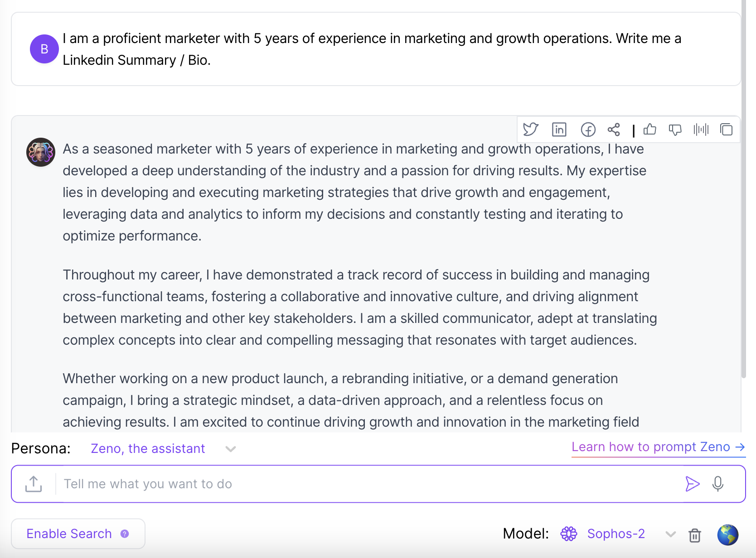Copy the assistant's response

pyautogui.click(x=727, y=130)
